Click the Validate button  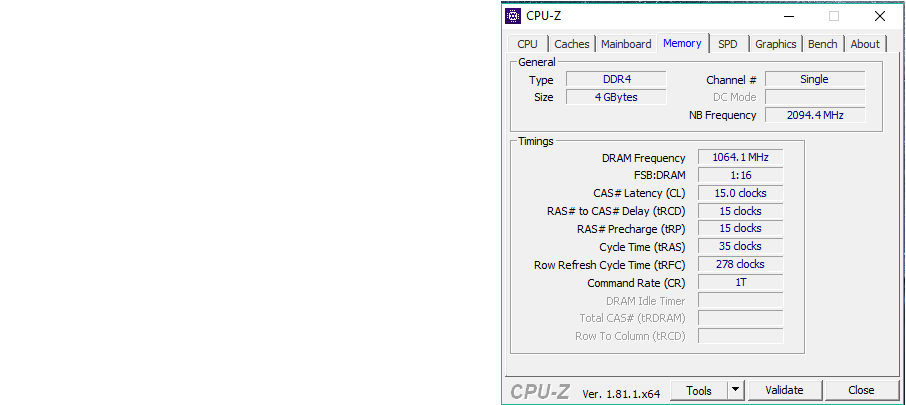(784, 391)
